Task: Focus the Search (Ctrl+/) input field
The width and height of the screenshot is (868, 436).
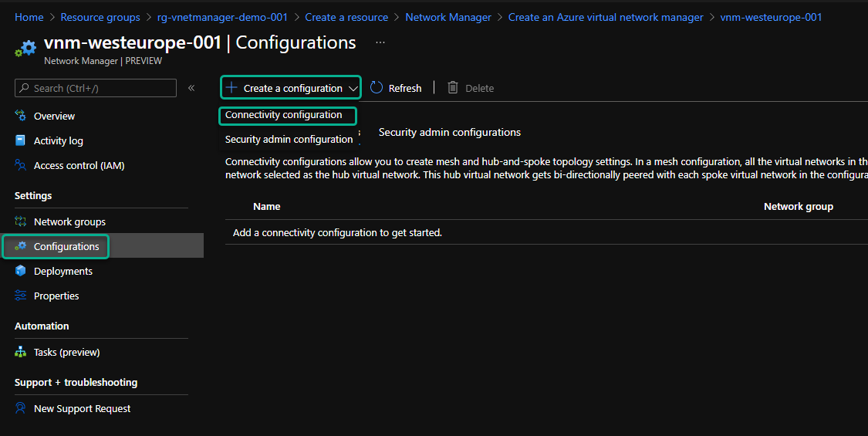Action: tap(96, 88)
